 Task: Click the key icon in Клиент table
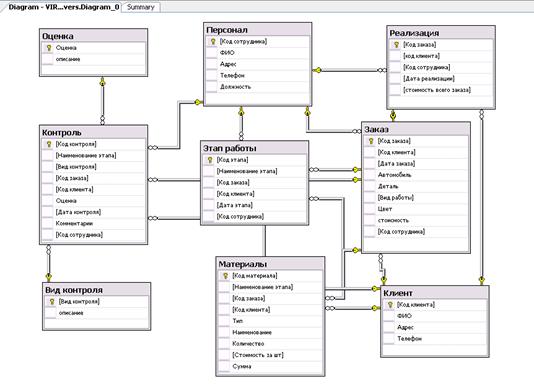click(390, 305)
